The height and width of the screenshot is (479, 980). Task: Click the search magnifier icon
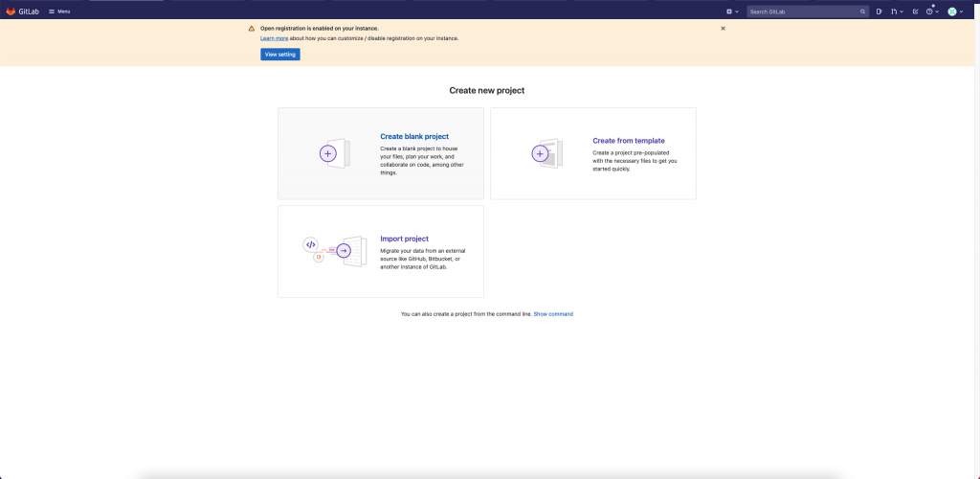tap(862, 11)
